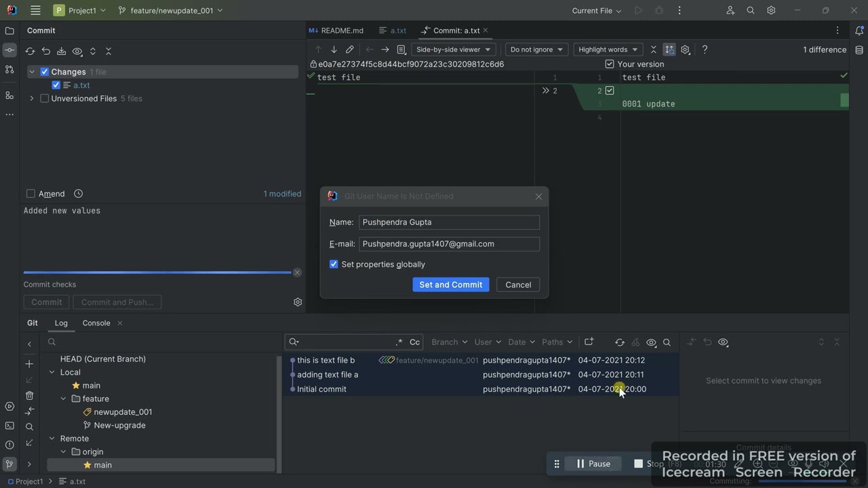Screen dimensions: 868x488
Task: Check the Unversioned Files checkbox
Action: (45, 99)
